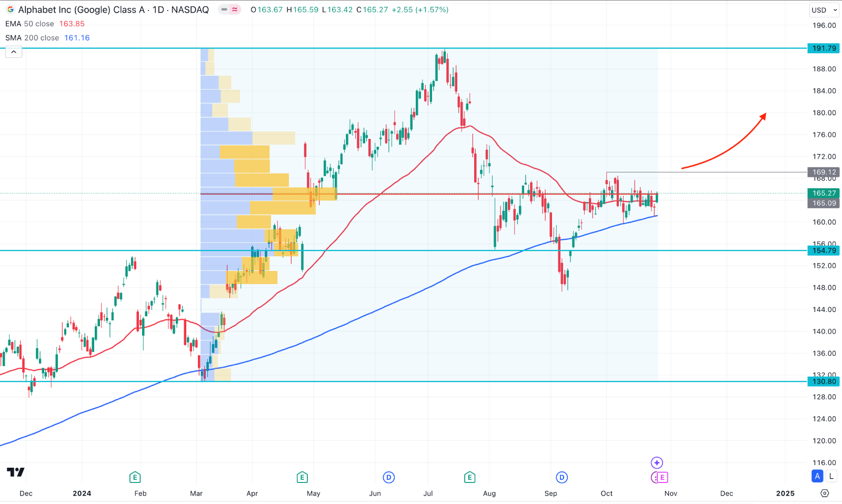Click the Nov label on time axis

pos(671,493)
